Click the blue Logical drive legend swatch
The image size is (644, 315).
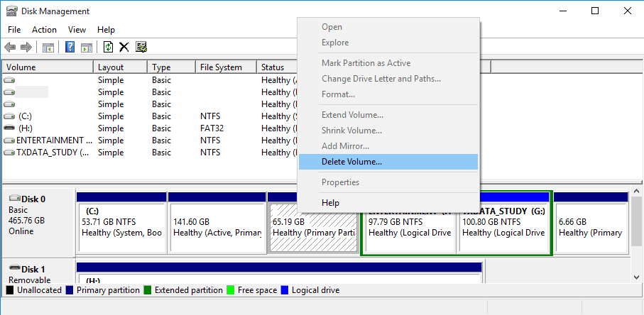(285, 290)
